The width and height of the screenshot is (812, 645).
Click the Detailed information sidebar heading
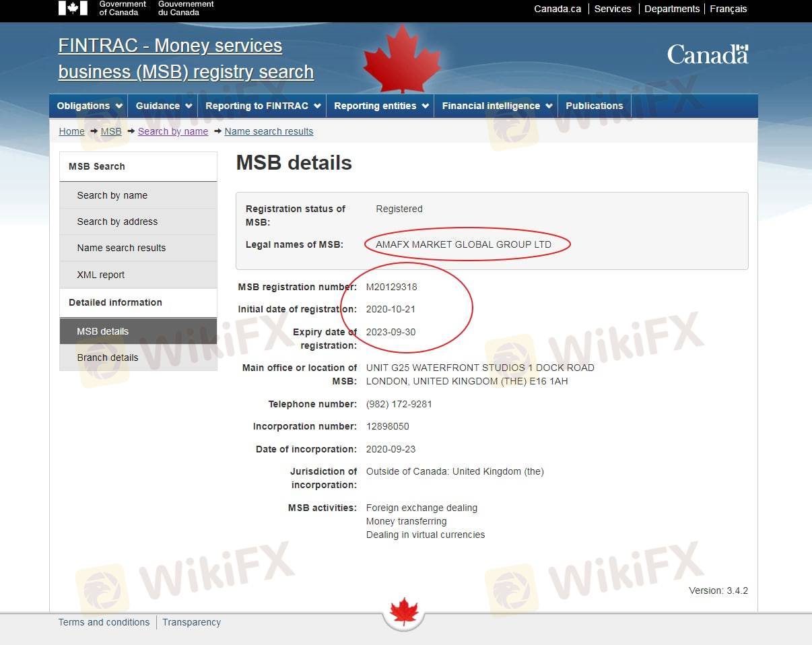coord(138,302)
